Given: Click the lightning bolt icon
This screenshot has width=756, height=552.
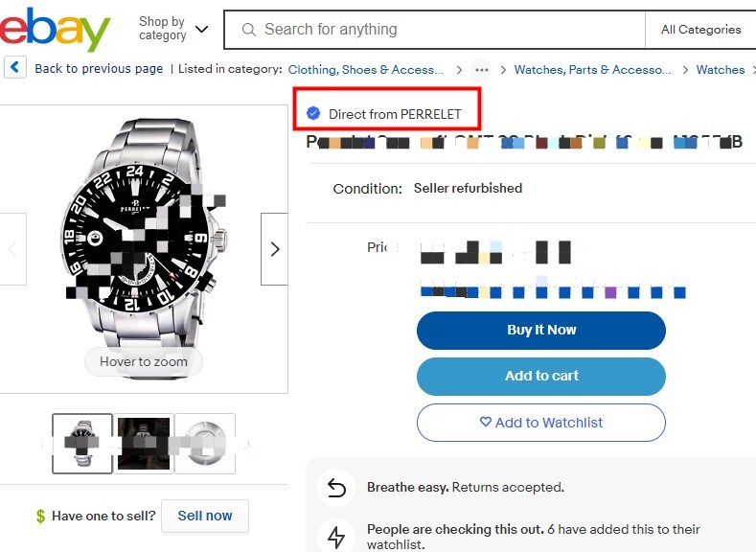Looking at the screenshot, I should tap(336, 537).
